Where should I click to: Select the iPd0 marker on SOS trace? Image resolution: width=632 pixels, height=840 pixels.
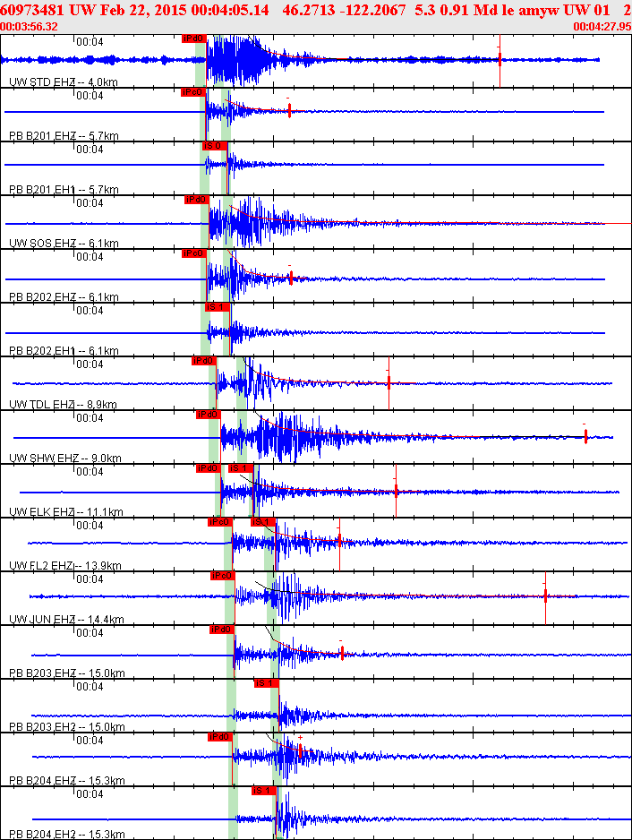coord(197,200)
